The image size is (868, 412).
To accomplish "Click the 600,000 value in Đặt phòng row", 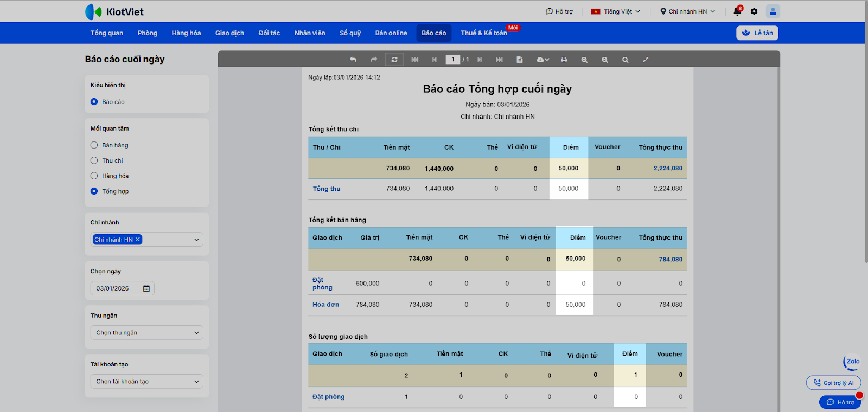I will tap(367, 284).
